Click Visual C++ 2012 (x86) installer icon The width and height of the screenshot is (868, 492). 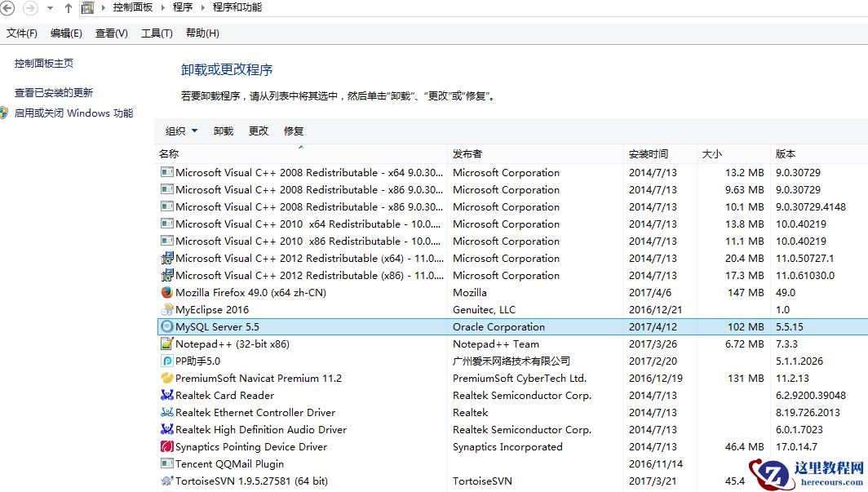click(166, 275)
